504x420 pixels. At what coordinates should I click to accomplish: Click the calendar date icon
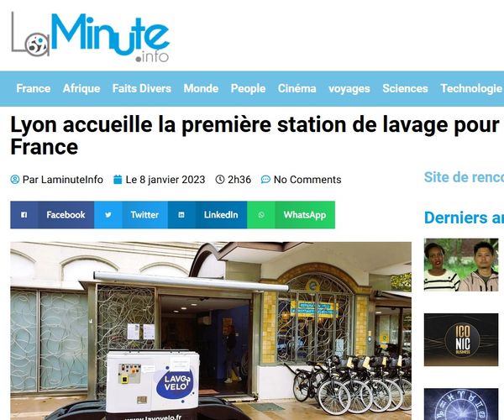118,179
